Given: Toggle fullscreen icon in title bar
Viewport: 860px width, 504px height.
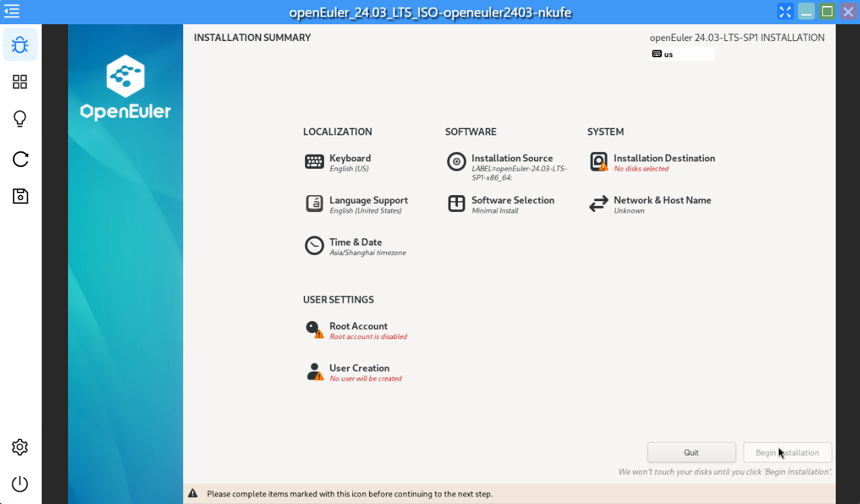Looking at the screenshot, I should tap(785, 11).
